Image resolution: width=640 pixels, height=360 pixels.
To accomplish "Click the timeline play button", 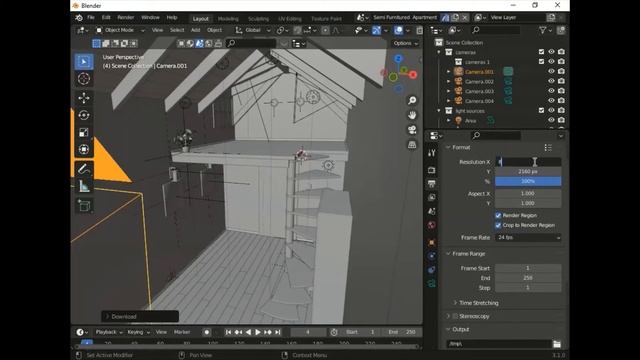I will coord(258,332).
